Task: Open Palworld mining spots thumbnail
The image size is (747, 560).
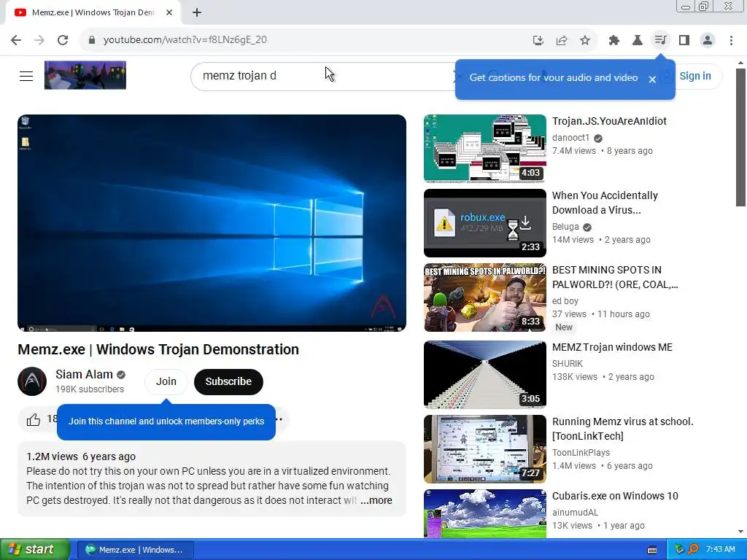Action: (485, 297)
